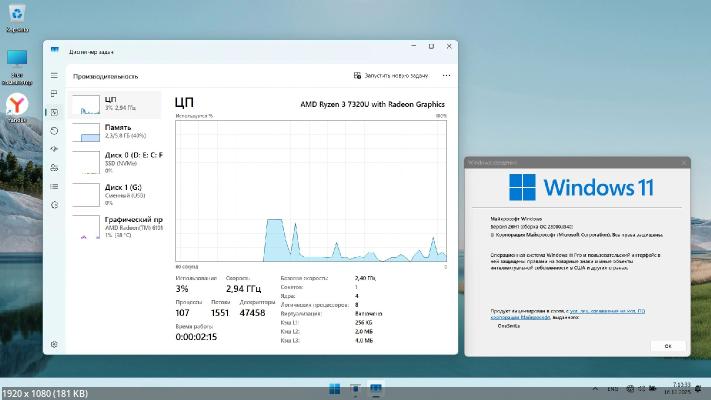Screen dimensions: 711x400
Task: Open Startup apps icon in sidebar
Action: pos(54,146)
